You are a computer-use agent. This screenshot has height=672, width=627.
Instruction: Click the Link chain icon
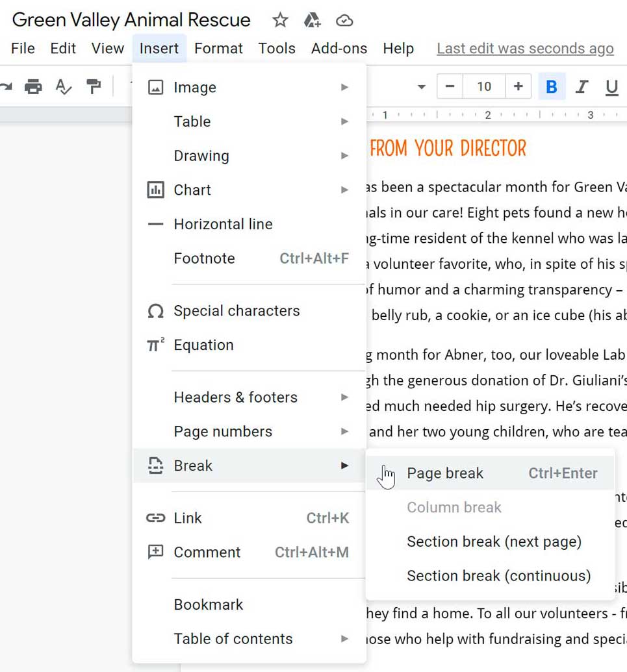[x=156, y=518]
